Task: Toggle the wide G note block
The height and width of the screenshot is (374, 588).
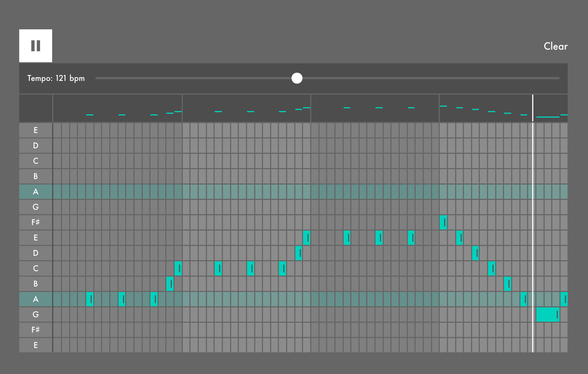Action: click(548, 314)
